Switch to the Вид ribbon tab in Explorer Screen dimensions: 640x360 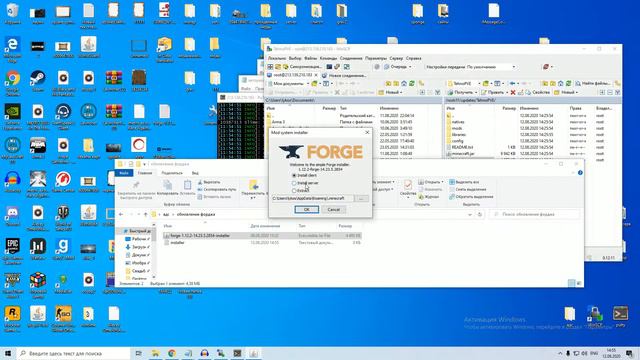pyautogui.click(x=195, y=173)
